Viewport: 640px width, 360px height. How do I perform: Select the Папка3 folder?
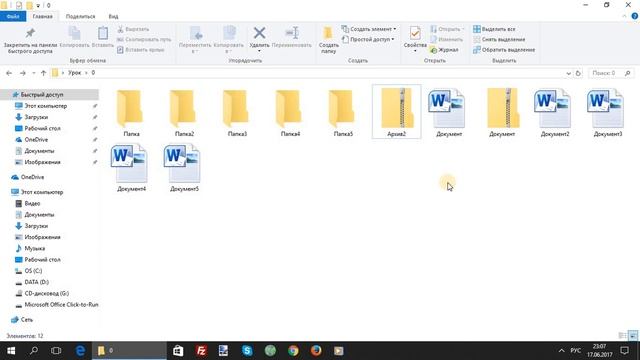tap(237, 112)
